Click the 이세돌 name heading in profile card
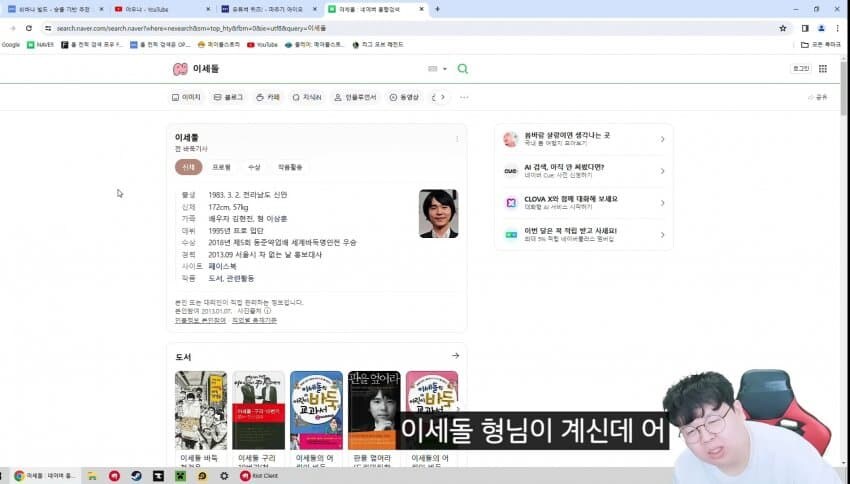 click(x=186, y=137)
